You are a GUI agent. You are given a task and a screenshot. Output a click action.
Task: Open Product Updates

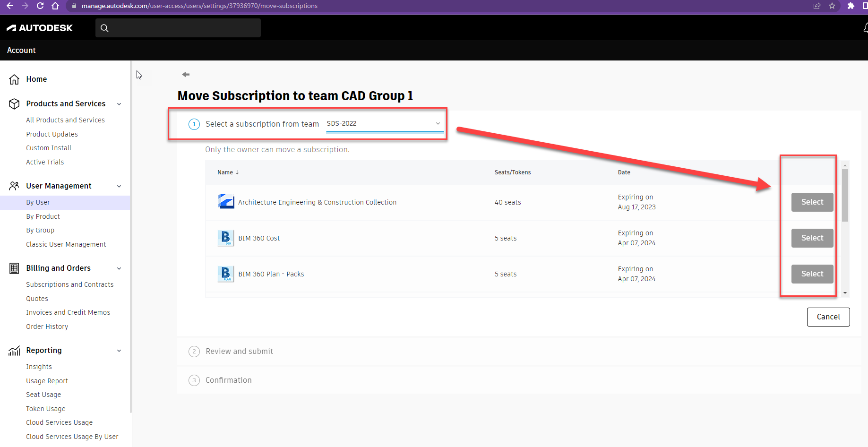tap(52, 134)
